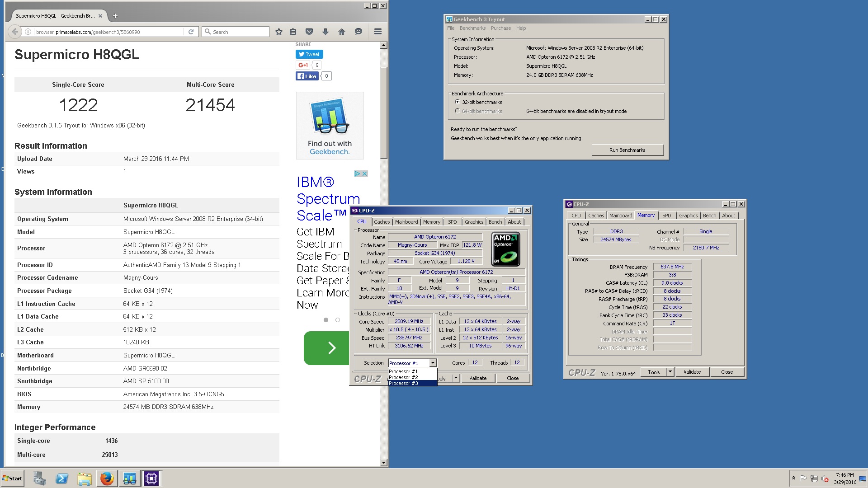This screenshot has width=868, height=488.
Task: Open CPU tab in Memory CPU-Z window
Action: click(576, 216)
